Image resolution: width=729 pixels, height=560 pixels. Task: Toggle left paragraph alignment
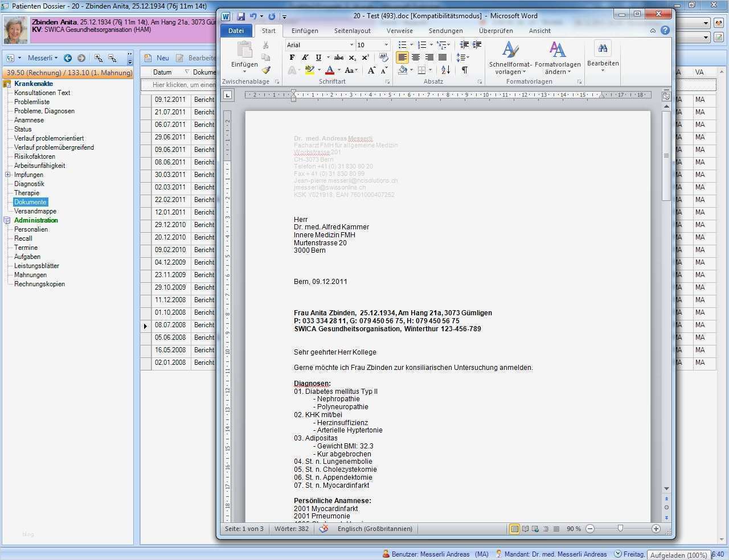403,57
